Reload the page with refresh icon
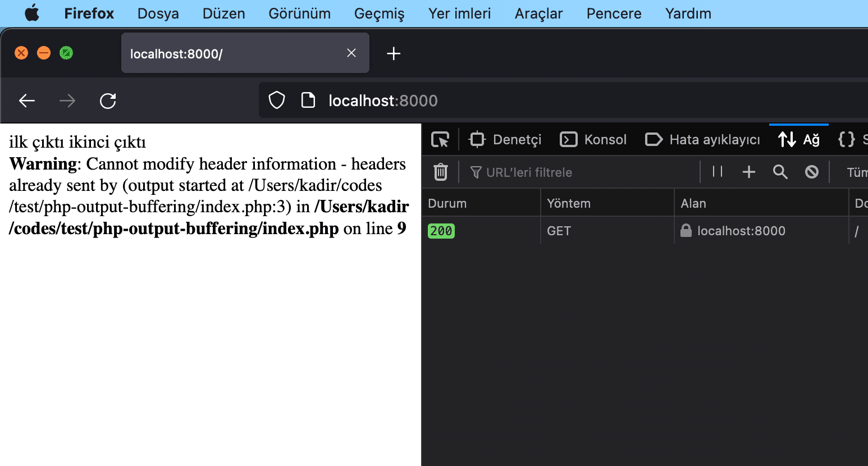This screenshot has height=466, width=868. [x=108, y=101]
